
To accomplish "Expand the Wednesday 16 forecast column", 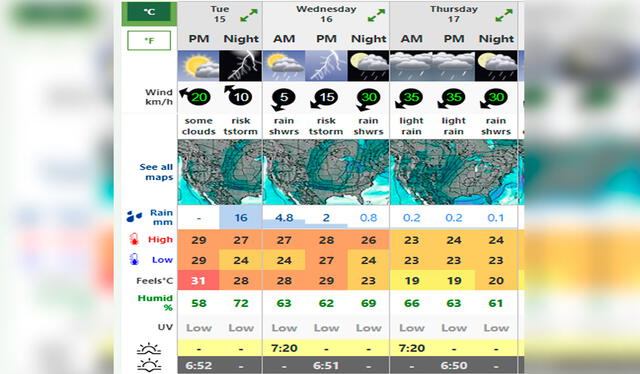I will click(376, 16).
